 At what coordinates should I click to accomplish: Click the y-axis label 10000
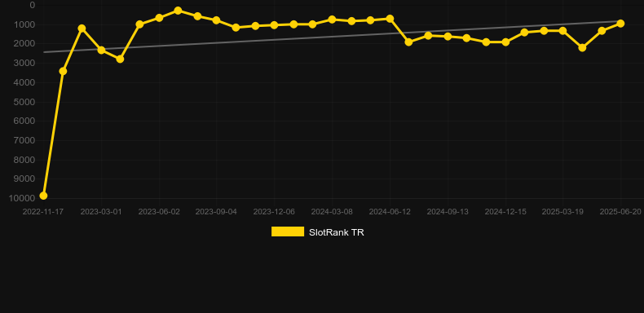pos(22,198)
